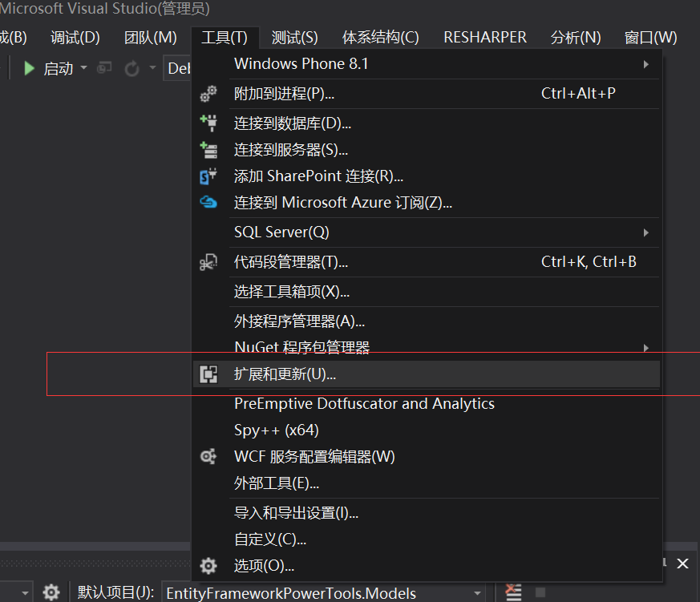This screenshot has width=700, height=602.
Task: Click the Attach to Process gears icon
Action: pos(208,94)
